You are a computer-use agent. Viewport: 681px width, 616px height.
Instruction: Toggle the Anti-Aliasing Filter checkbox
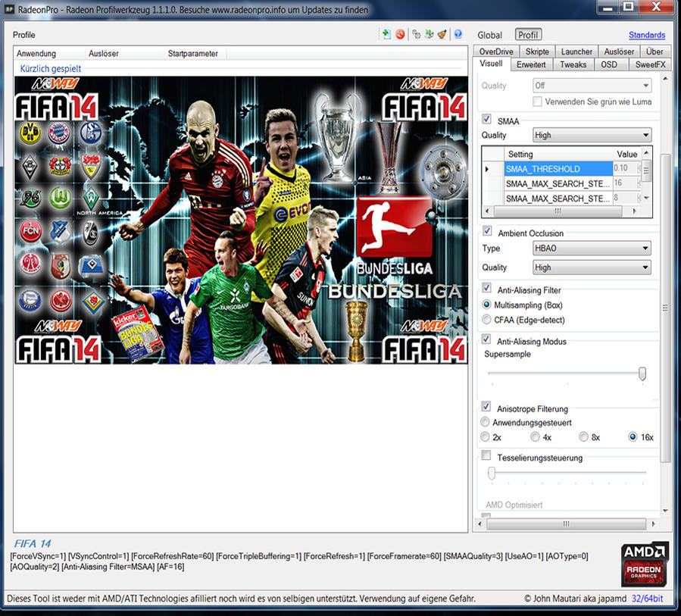(486, 288)
